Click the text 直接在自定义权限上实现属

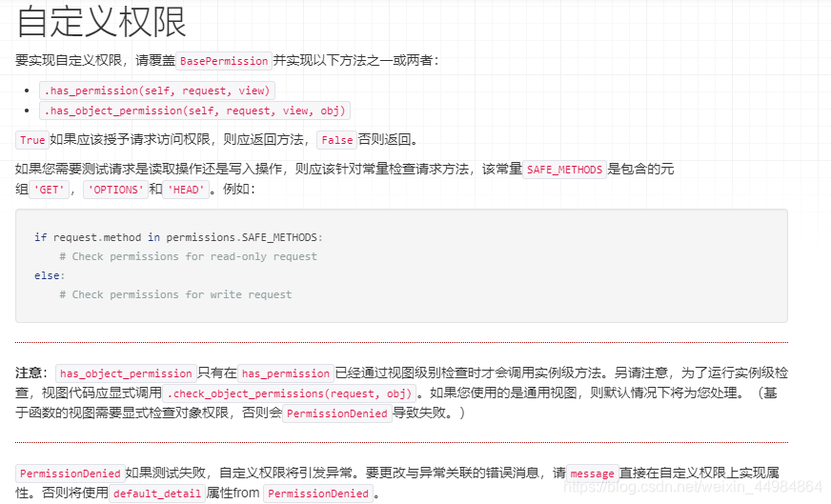[x=699, y=473]
